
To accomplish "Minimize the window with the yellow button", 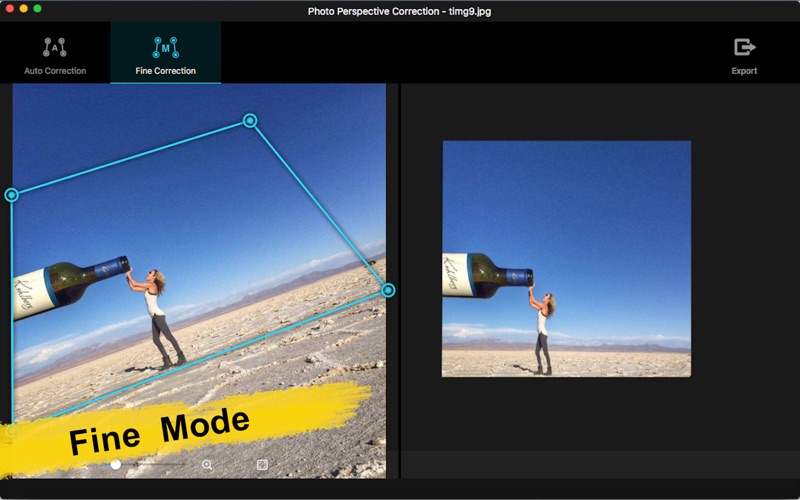I will pos(23,9).
